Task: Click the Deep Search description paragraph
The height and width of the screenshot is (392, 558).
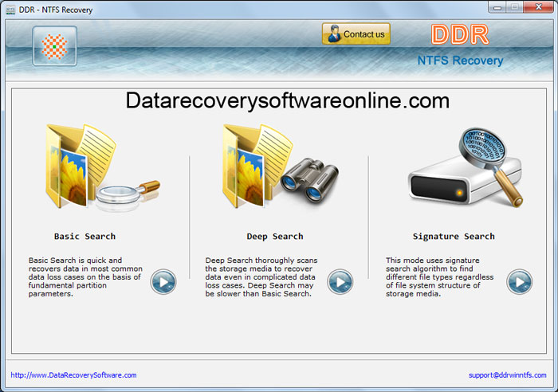Action: [x=261, y=277]
